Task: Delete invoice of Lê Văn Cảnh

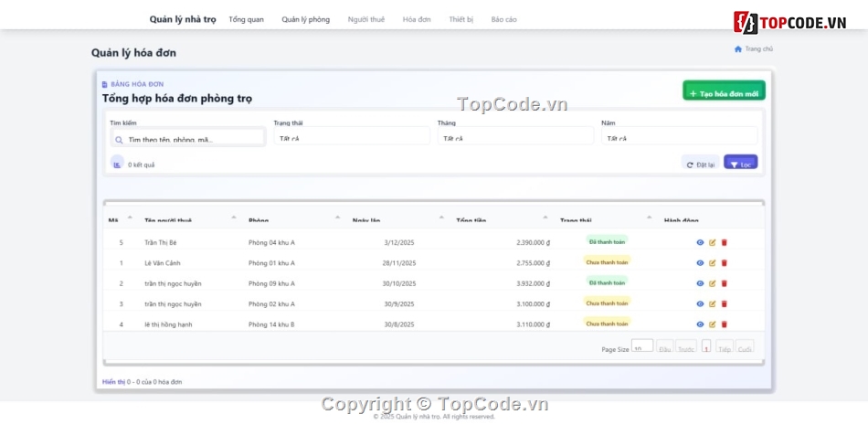Action: tap(724, 262)
